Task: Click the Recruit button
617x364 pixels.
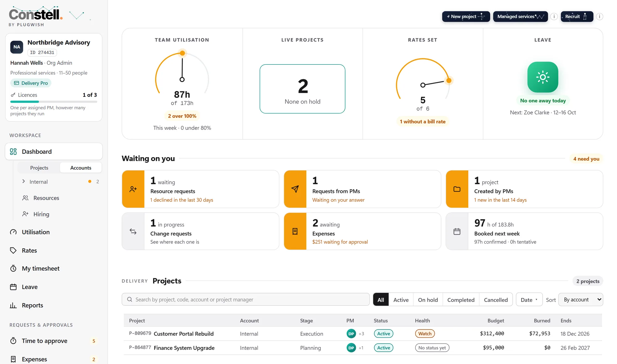Action: pyautogui.click(x=577, y=17)
